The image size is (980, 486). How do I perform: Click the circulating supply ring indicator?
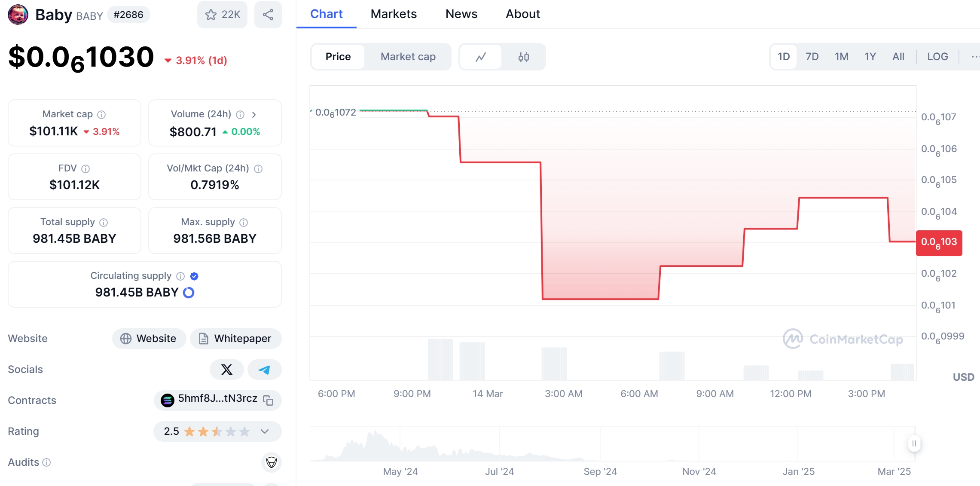(x=189, y=293)
